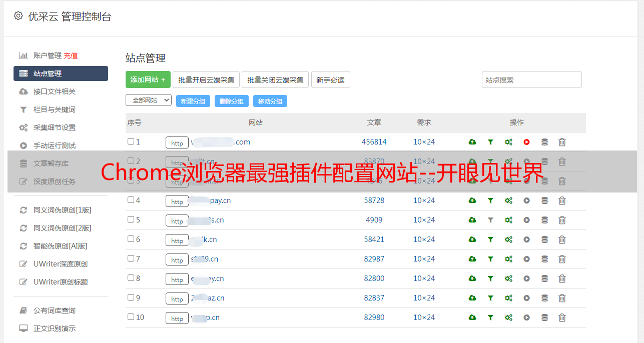Check the box for site number 9
This screenshot has height=343, width=644.
click(131, 297)
